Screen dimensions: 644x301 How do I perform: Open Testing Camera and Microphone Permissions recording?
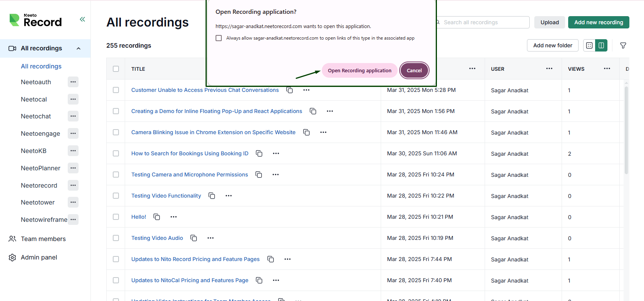tap(189, 175)
